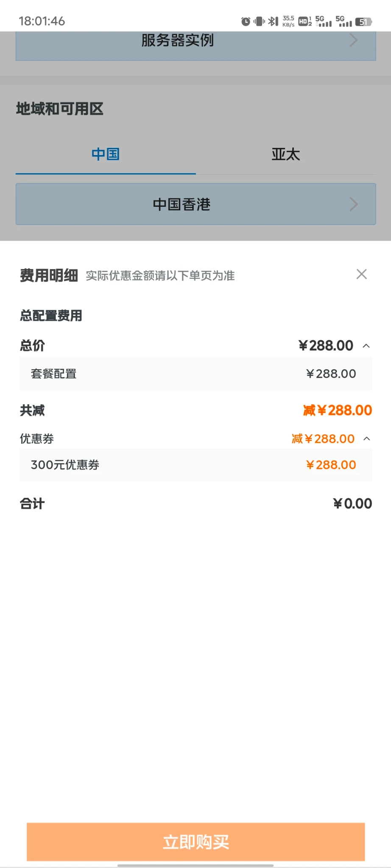This screenshot has width=391, height=868.
Task: Tap the vibrate mode status icon
Action: click(259, 21)
